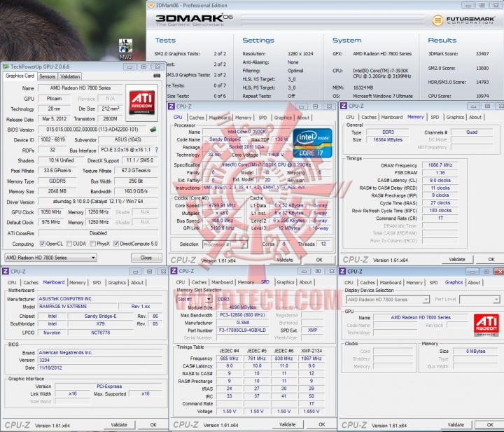Screen dimensions: 504x432
Task: Uncheck the OpenCL checkbox in GPU-Z
Action: [43, 244]
